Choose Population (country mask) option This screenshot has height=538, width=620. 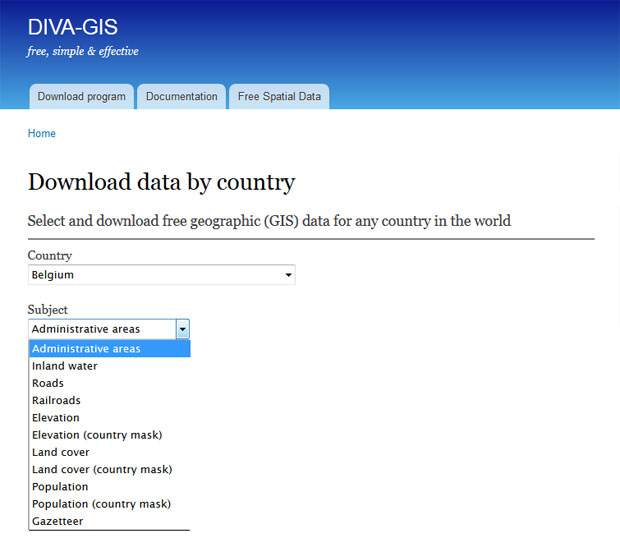click(x=110, y=504)
